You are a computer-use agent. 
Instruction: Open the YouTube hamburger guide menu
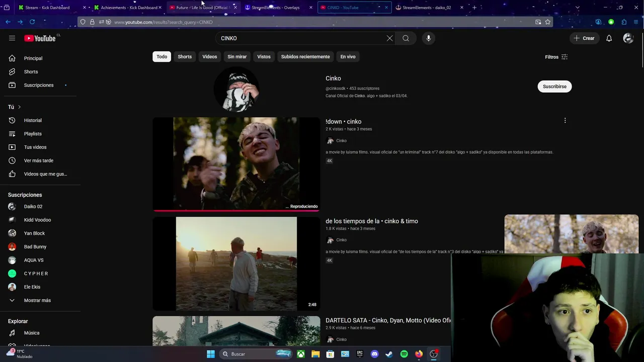point(12,38)
